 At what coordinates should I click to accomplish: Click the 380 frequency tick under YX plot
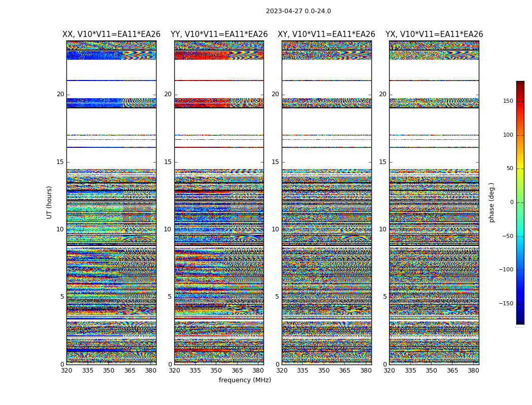coord(473,371)
